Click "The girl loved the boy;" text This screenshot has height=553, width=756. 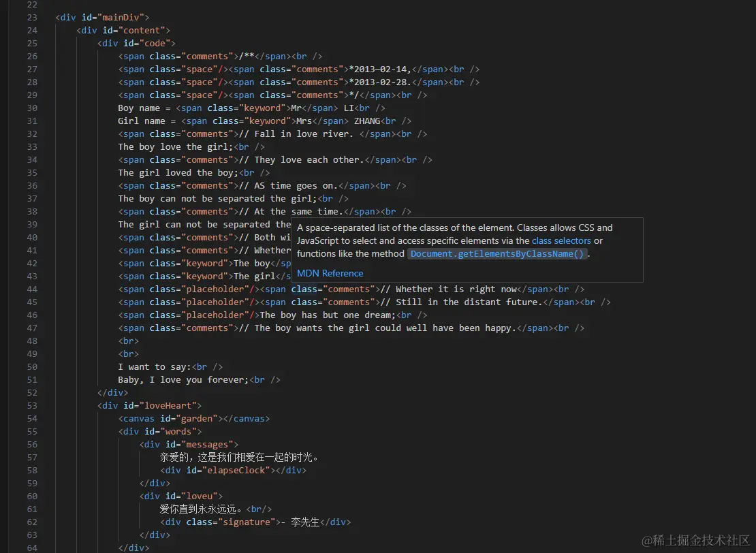pos(178,172)
